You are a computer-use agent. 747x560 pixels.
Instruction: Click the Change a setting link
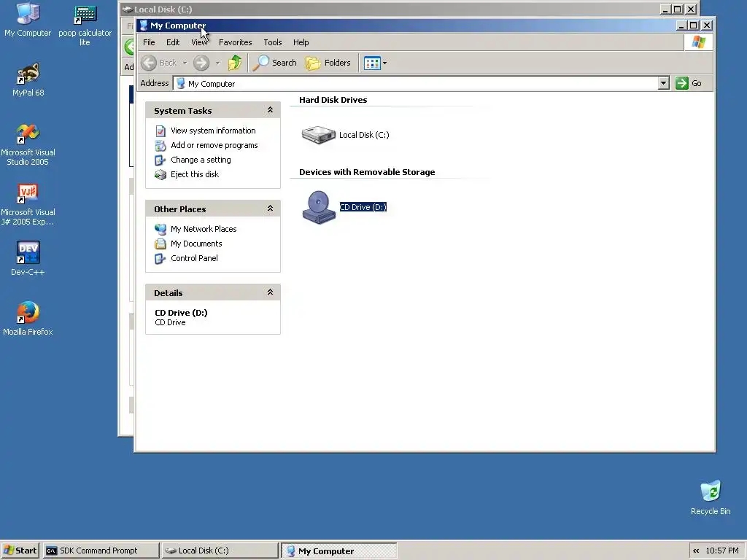tap(201, 160)
